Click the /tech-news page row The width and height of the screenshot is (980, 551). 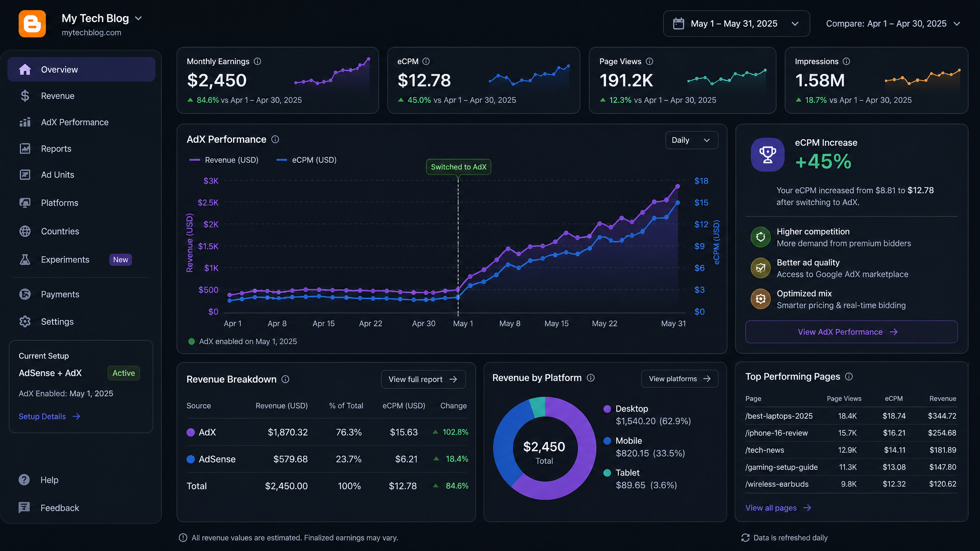[x=851, y=450]
